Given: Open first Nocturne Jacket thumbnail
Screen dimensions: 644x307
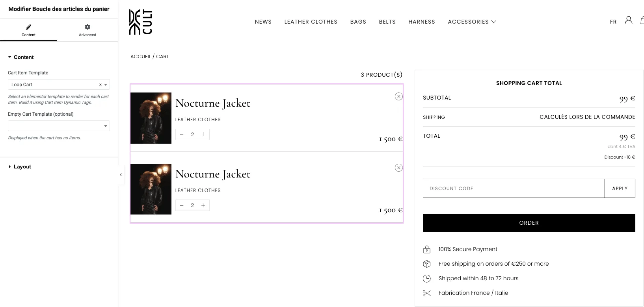Looking at the screenshot, I should click(x=151, y=118).
